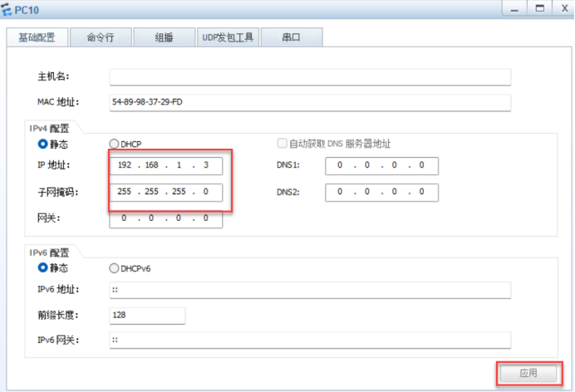This screenshot has height=392, width=575.
Task: Maximize the PC10 window
Action: 539,9
